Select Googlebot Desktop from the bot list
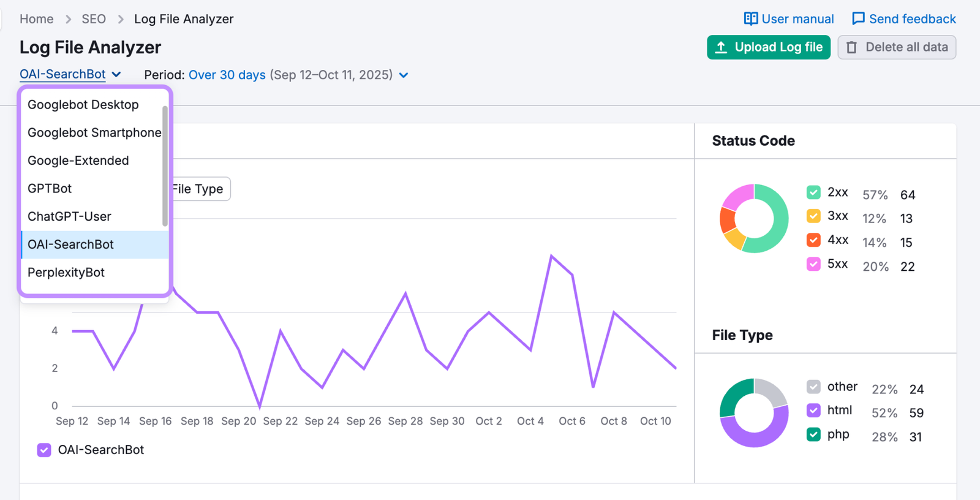This screenshot has height=500, width=980. [95, 105]
